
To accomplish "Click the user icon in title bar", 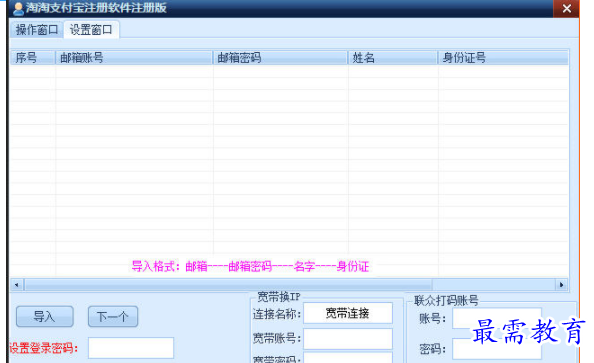I will tap(18, 8).
